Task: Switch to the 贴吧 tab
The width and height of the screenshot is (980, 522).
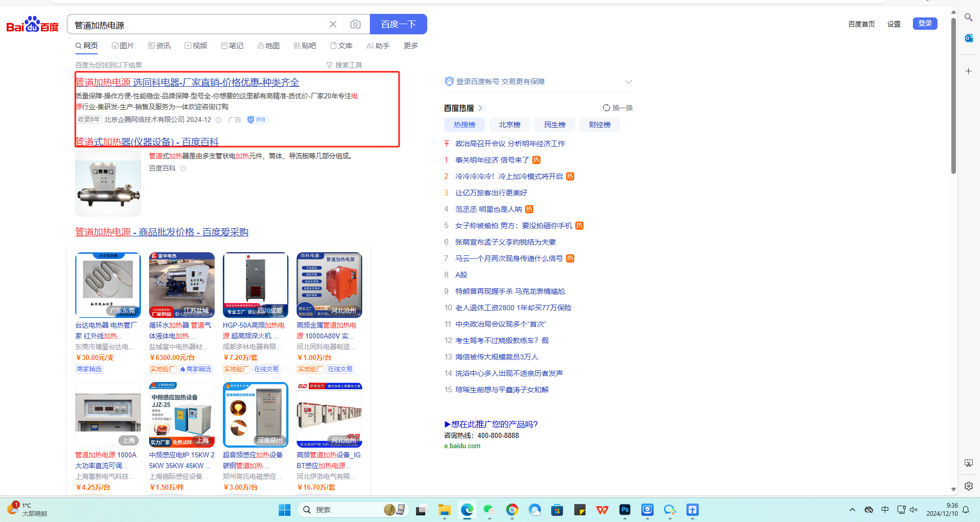Action: click(305, 46)
